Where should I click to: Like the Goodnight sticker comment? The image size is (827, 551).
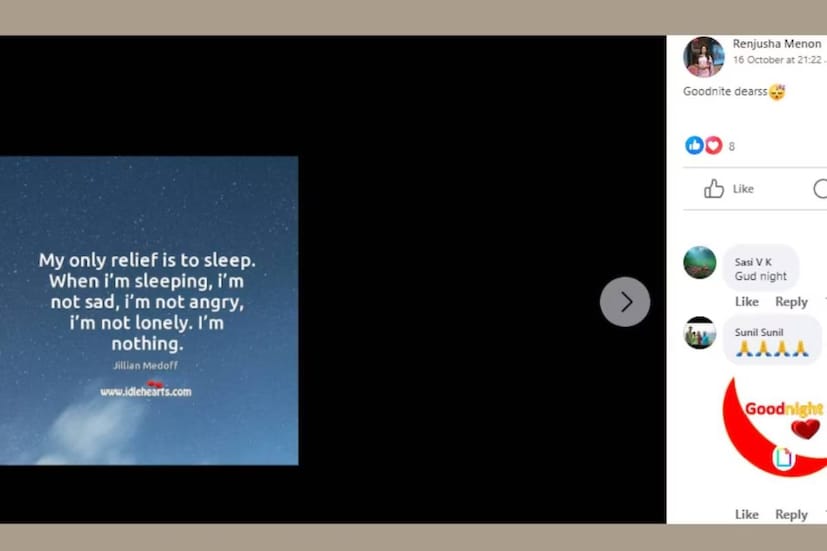point(746,514)
